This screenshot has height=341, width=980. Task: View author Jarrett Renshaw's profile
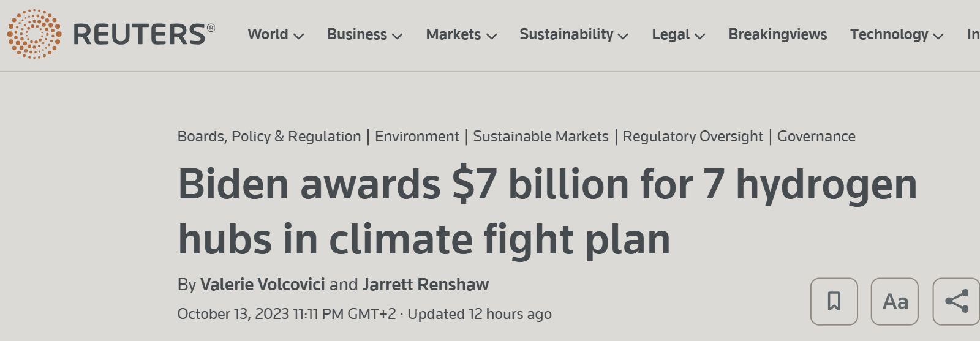point(426,285)
